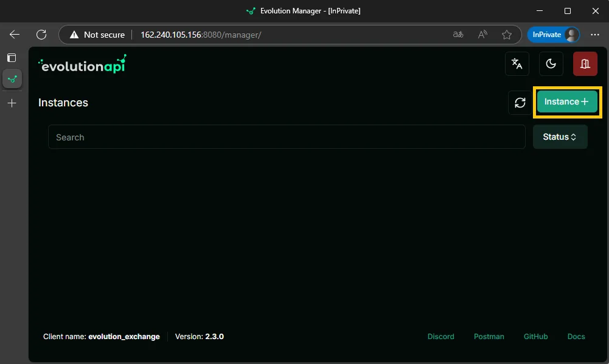Open the Status filter dropdown
Screen dimensions: 609x364
point(560,137)
